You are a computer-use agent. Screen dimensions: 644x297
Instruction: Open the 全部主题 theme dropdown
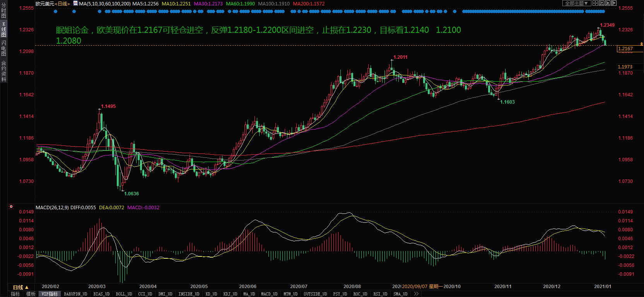pos(577,3)
